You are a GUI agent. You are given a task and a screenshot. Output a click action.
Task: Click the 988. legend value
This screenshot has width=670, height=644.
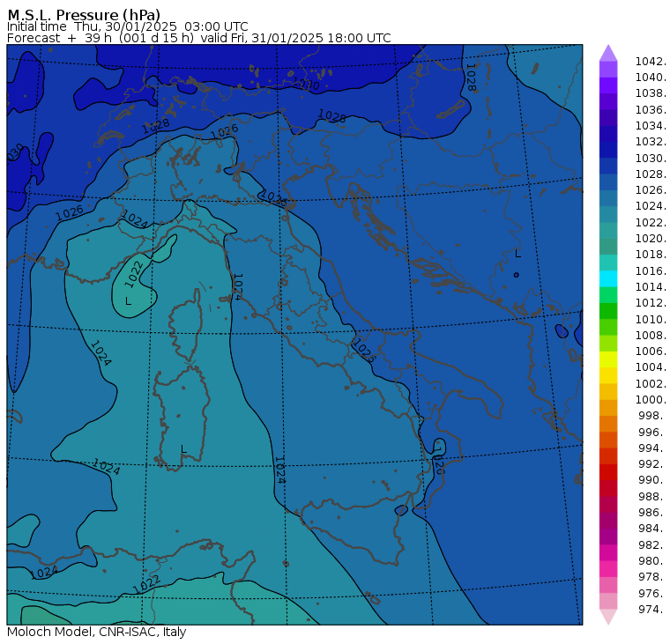[652, 496]
